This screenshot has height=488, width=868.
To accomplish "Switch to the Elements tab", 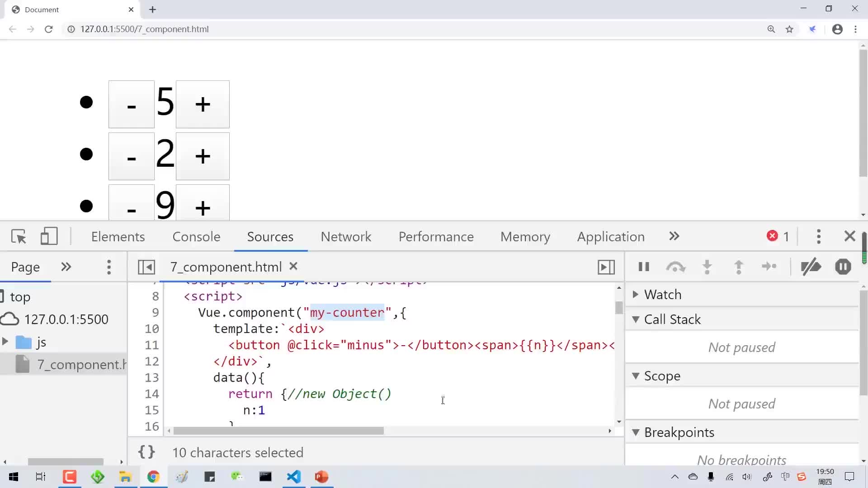I will point(118,237).
